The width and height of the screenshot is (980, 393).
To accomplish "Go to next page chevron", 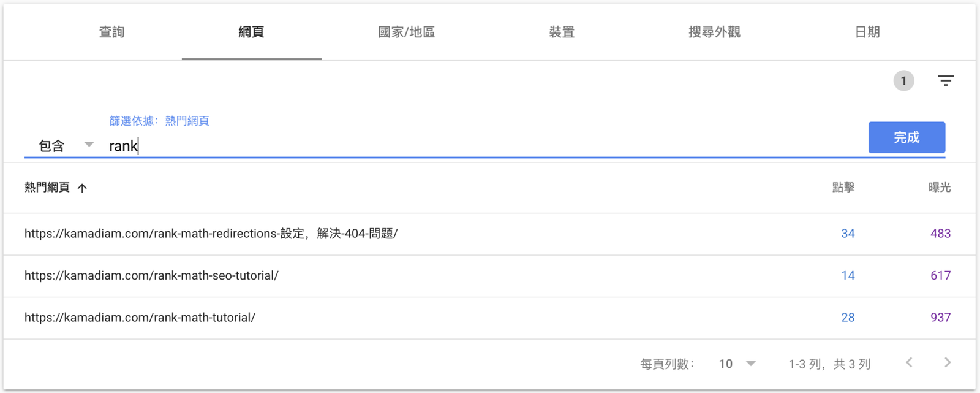I will click(x=948, y=363).
